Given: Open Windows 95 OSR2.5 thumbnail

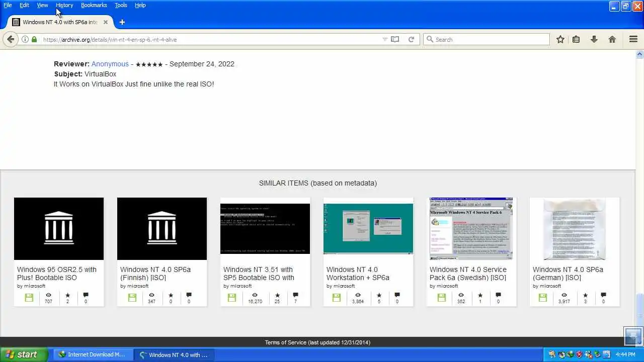Looking at the screenshot, I should [59, 229].
